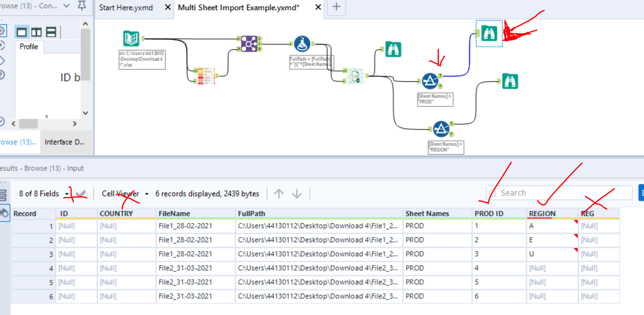Open the selected Browse tool at top right
644x315 pixels.
pos(489,32)
